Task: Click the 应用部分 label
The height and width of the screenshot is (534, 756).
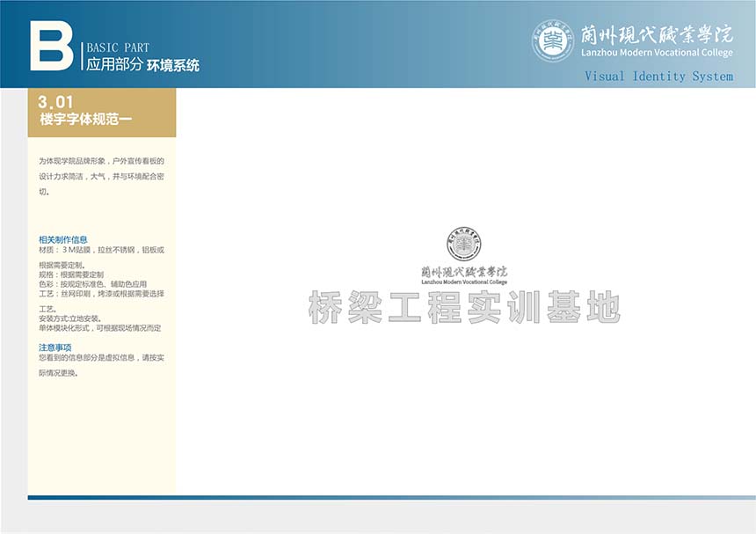Action: [x=113, y=65]
